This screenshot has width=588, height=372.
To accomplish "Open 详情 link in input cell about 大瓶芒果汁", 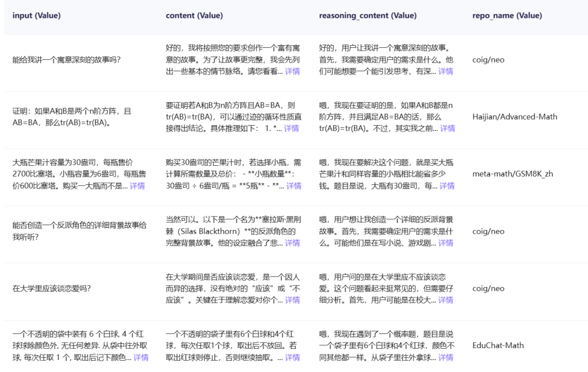I will (137, 186).
